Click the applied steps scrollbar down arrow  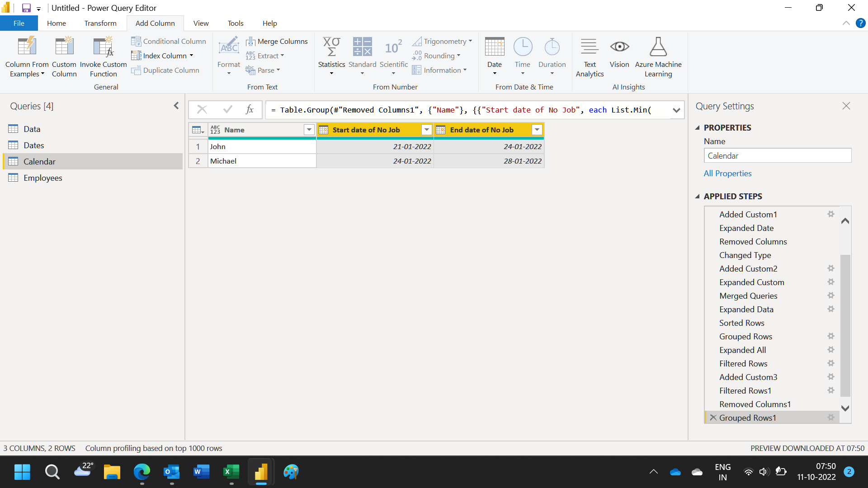click(845, 408)
